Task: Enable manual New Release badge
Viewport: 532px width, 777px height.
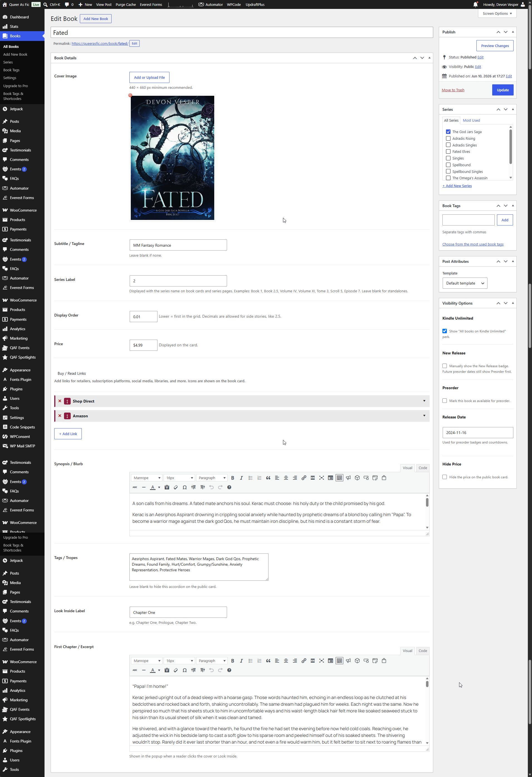Action: pyautogui.click(x=444, y=366)
